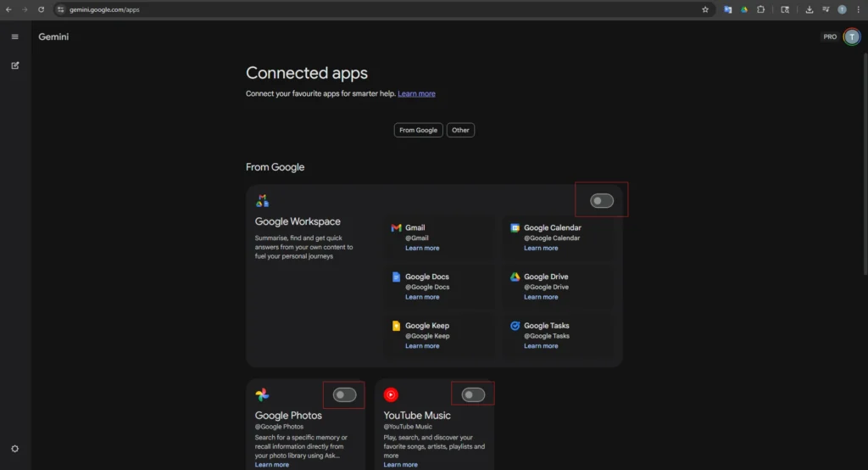
Task: Bookmark this page with the star icon
Action: coord(705,9)
